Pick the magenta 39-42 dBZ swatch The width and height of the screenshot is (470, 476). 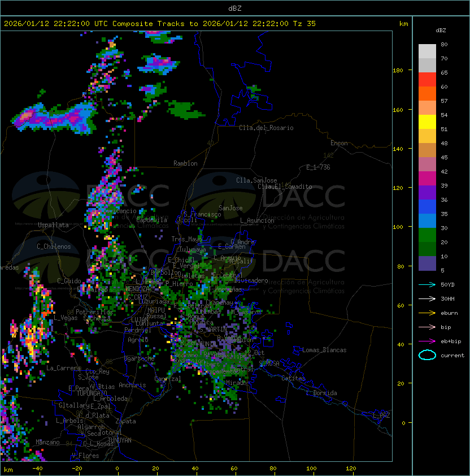click(427, 178)
